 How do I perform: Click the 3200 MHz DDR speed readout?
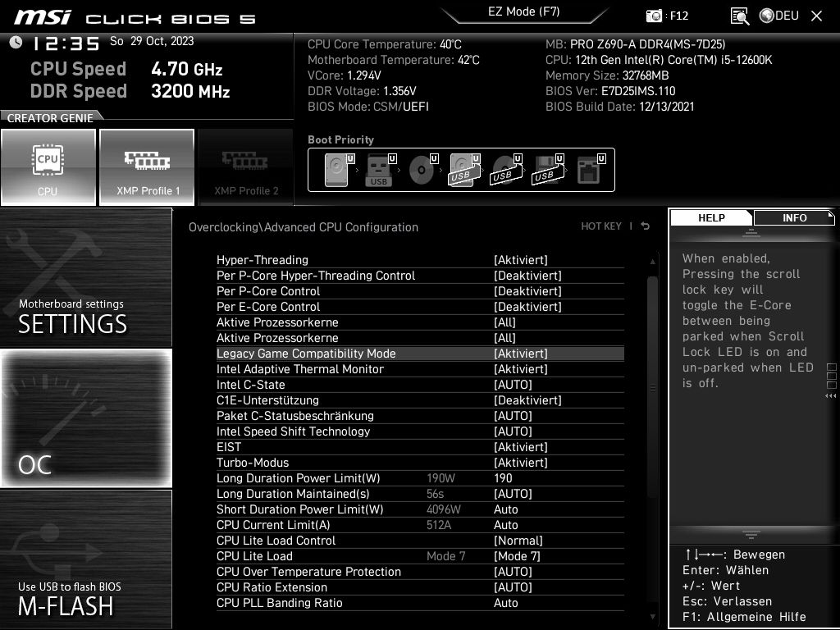[190, 91]
